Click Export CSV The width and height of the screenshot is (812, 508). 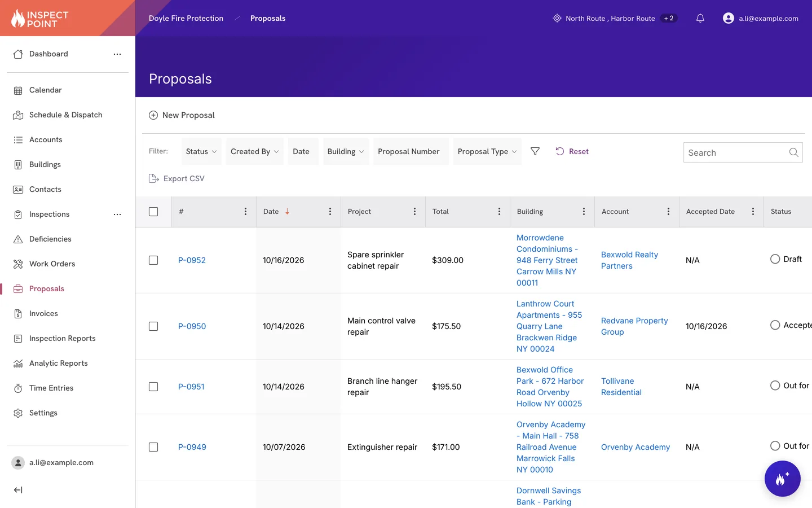click(x=176, y=178)
